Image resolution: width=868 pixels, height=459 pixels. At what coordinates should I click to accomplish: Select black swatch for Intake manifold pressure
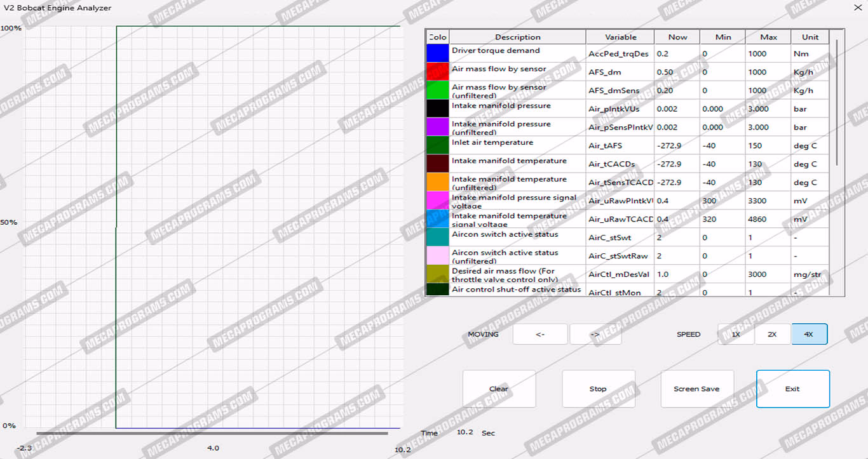point(437,109)
